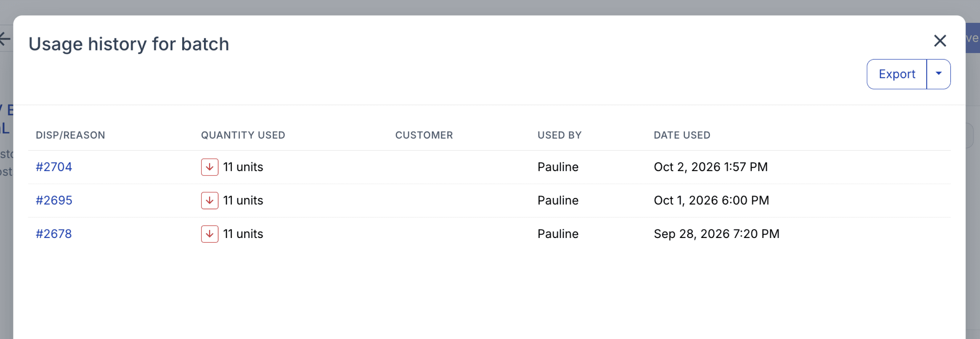Screen dimensions: 980x339
Task: Click the DISP/REASON column header
Action: coord(70,135)
